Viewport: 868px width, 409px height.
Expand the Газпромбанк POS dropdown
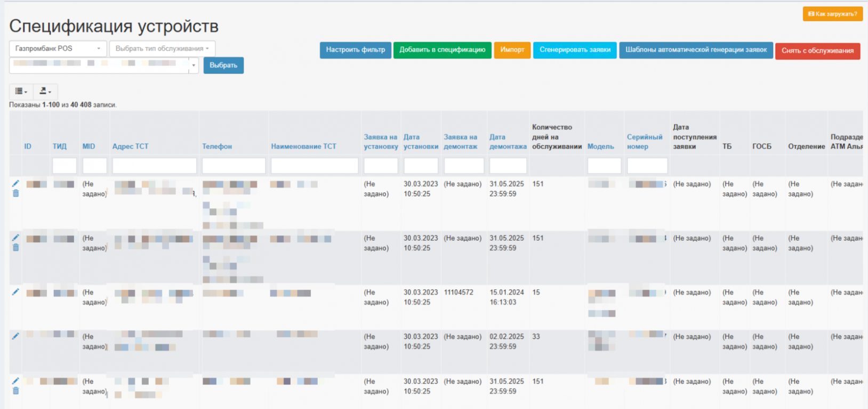coord(58,48)
